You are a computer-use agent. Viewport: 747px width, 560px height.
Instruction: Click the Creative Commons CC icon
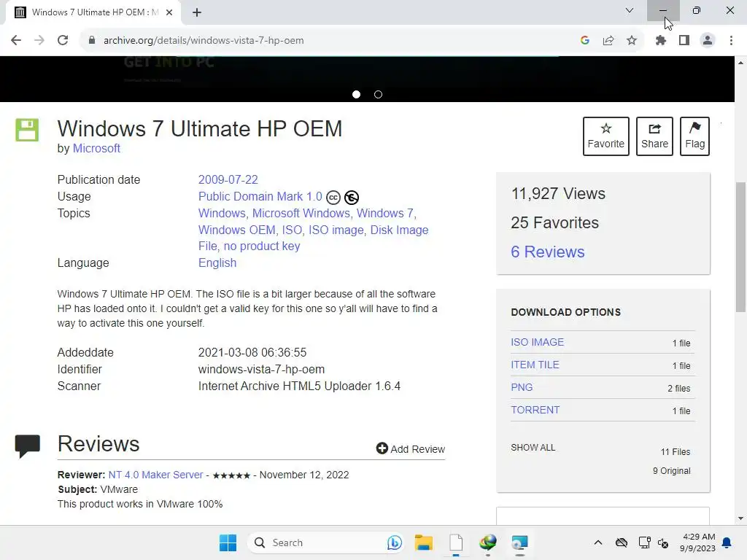(333, 197)
